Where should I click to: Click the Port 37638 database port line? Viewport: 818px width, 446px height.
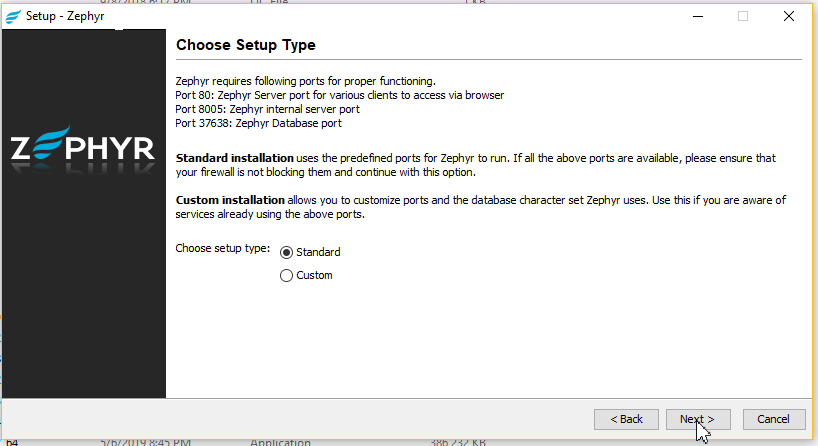point(258,123)
